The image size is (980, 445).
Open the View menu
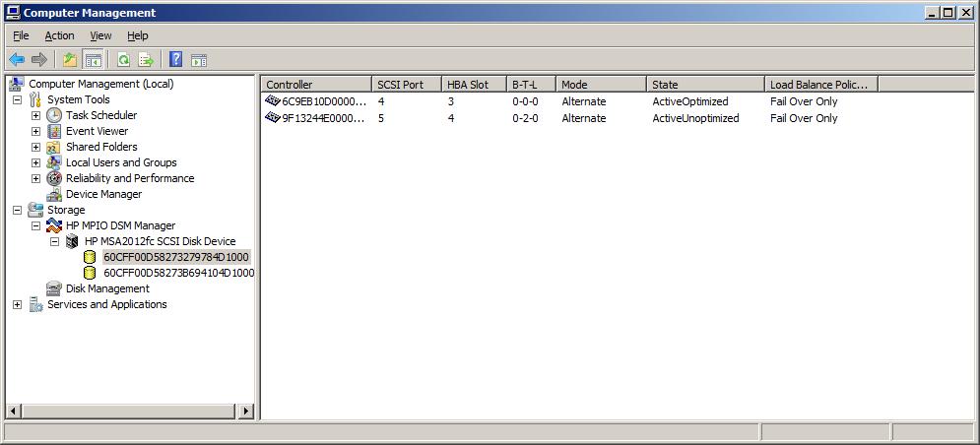[x=100, y=35]
